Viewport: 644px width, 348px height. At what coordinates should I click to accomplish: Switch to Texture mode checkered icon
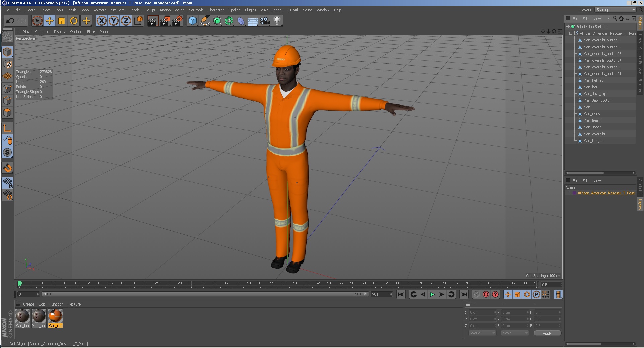7,64
